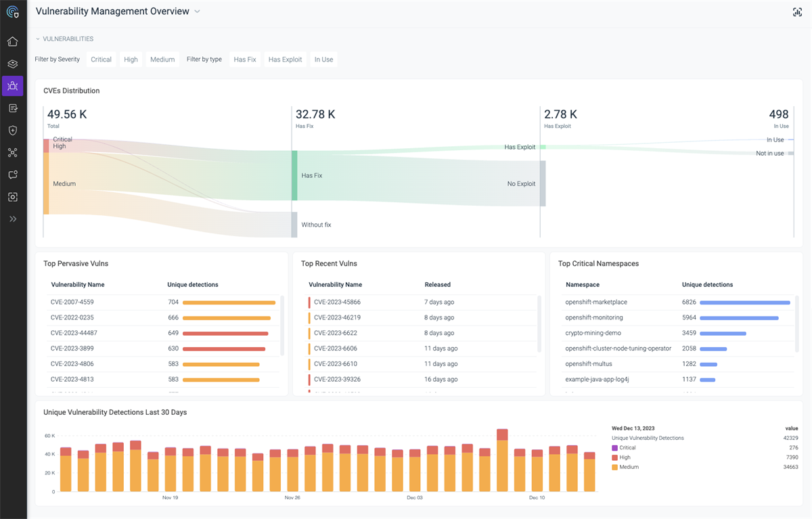
Task: Select the Vulnerabilities bug icon in sidebar
Action: click(x=12, y=86)
